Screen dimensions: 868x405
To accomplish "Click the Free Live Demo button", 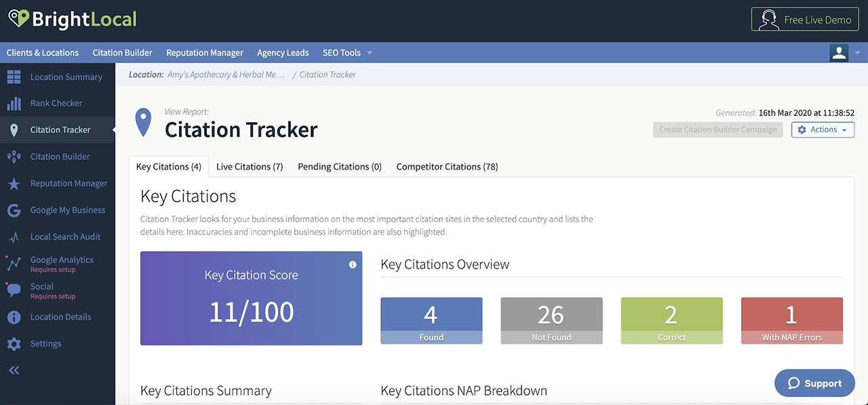I will pos(805,20).
